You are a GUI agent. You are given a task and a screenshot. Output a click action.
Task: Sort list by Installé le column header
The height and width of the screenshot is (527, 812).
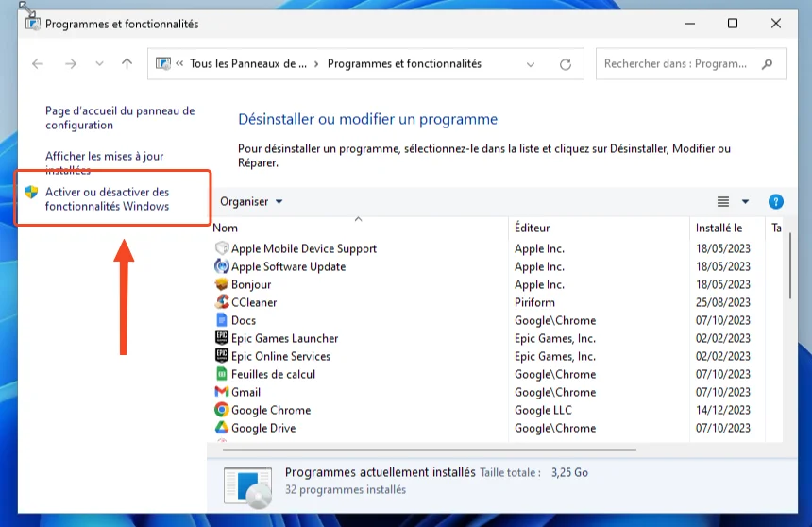(x=719, y=228)
